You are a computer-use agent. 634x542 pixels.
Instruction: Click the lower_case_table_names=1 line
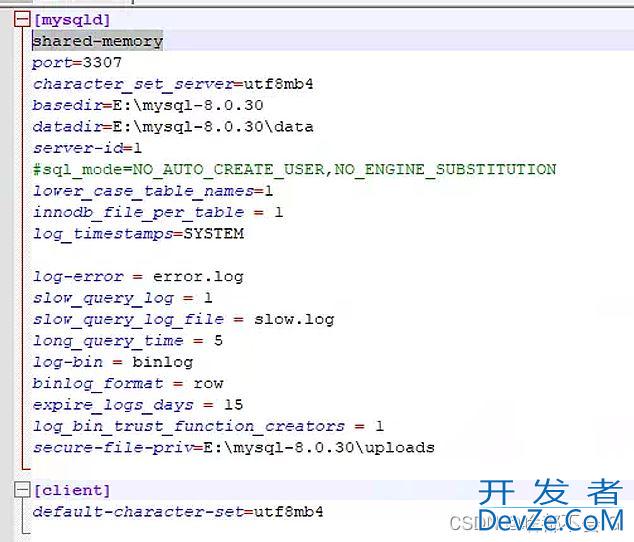153,191
